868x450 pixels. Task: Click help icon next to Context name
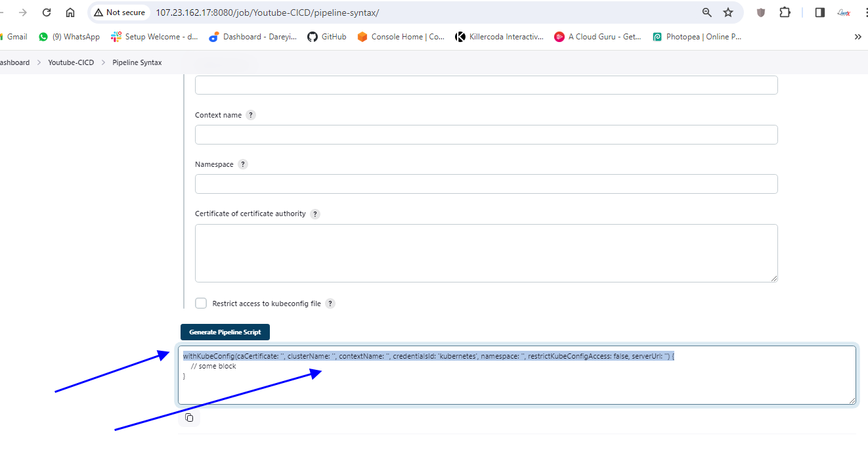[250, 115]
